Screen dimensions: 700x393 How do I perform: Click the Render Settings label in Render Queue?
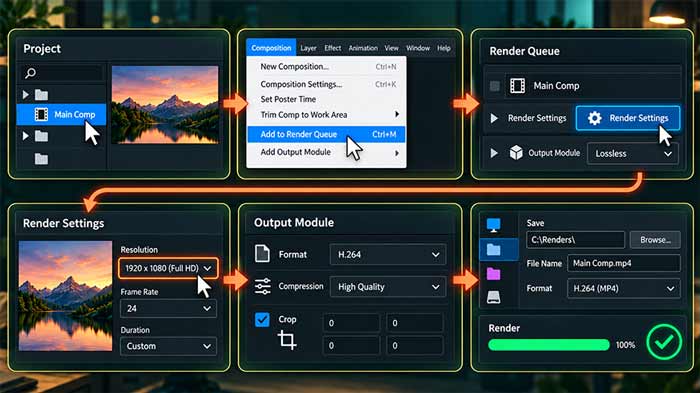[537, 118]
